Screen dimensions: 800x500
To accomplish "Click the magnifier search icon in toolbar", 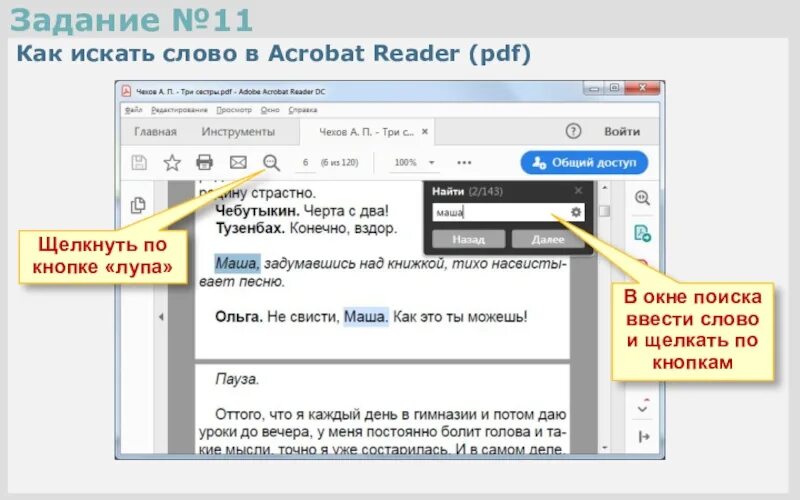I will [271, 163].
